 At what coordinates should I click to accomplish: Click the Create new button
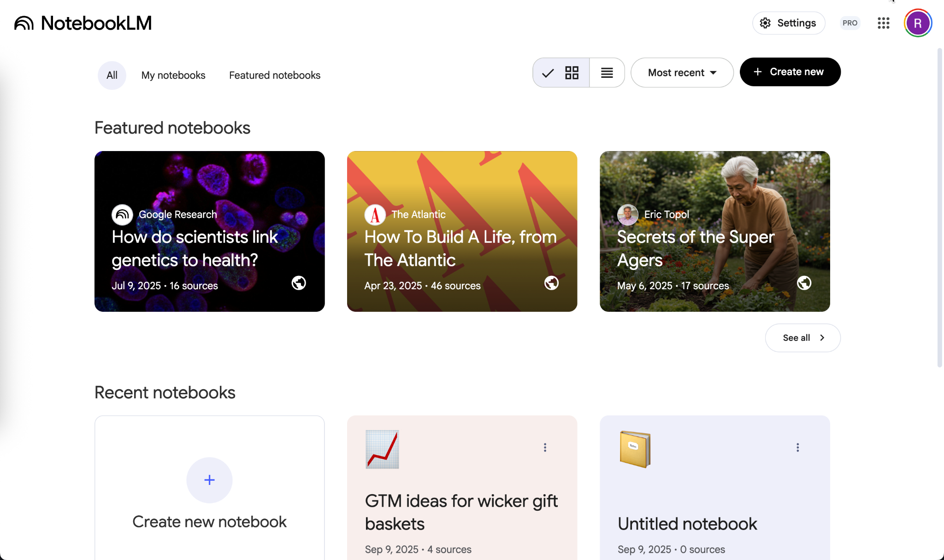point(790,72)
